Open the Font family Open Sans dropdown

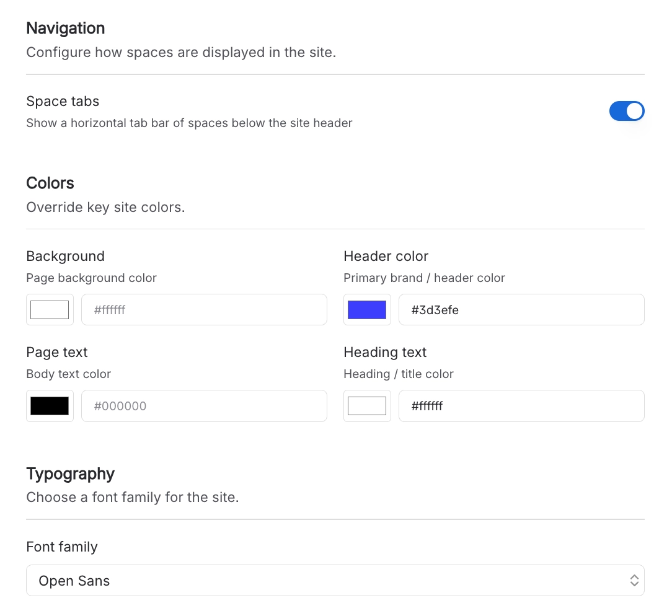[335, 581]
